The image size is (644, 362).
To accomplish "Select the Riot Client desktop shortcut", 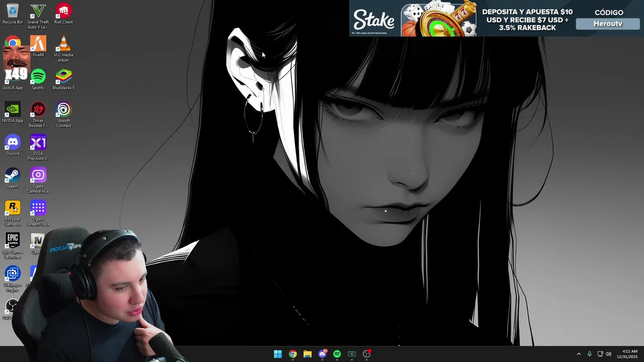I will pyautogui.click(x=63, y=14).
